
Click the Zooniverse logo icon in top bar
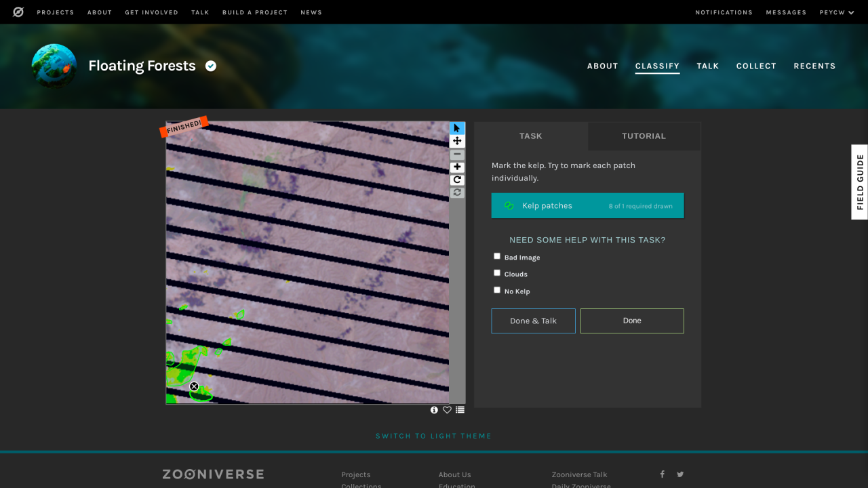click(18, 12)
